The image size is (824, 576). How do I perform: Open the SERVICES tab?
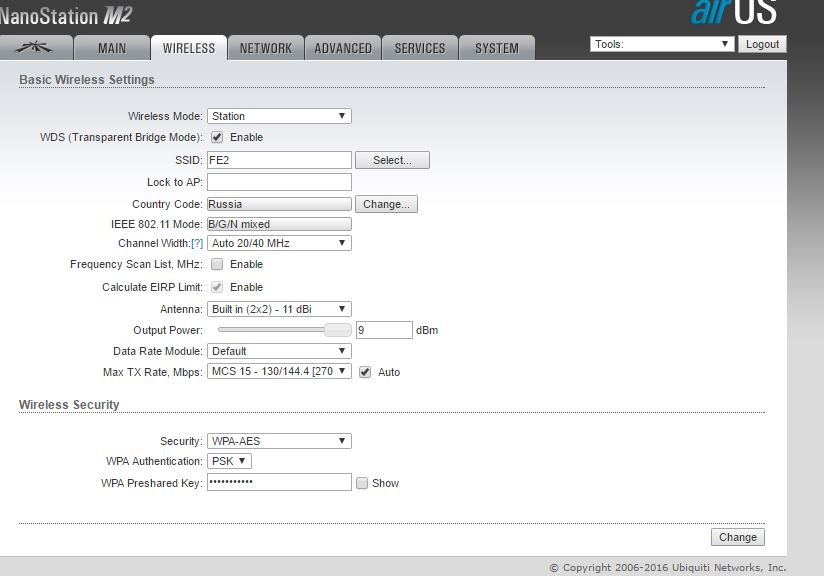coord(420,48)
